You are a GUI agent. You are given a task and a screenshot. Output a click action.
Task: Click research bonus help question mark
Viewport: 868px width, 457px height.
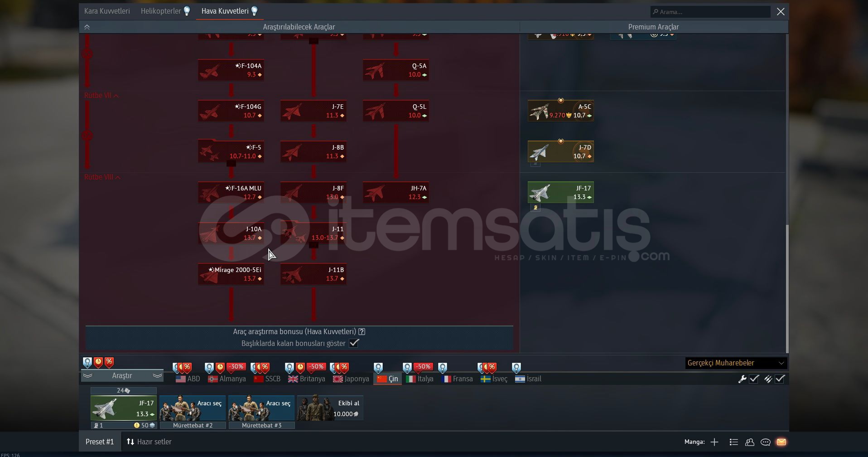[362, 332]
